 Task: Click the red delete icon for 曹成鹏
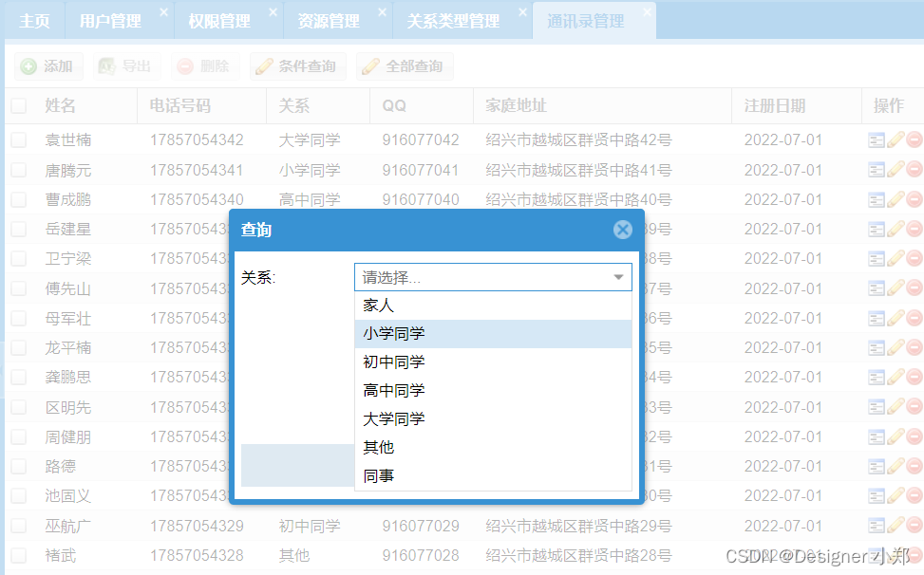click(913, 199)
